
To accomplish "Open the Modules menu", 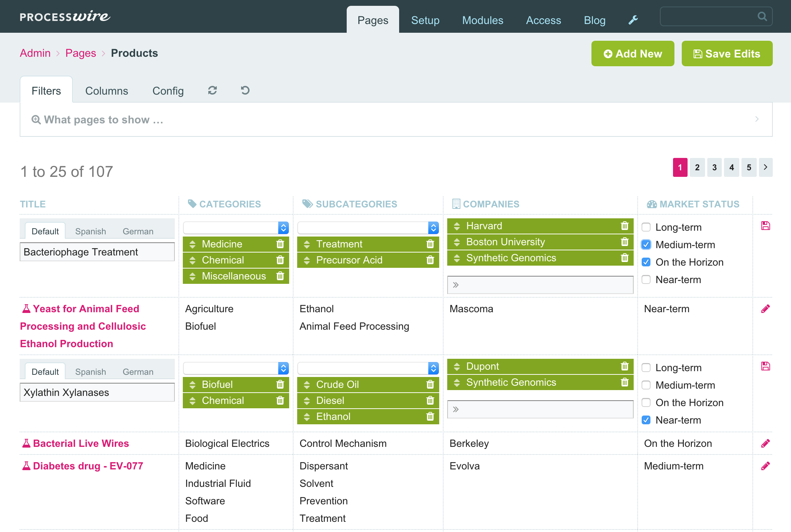I will click(483, 20).
